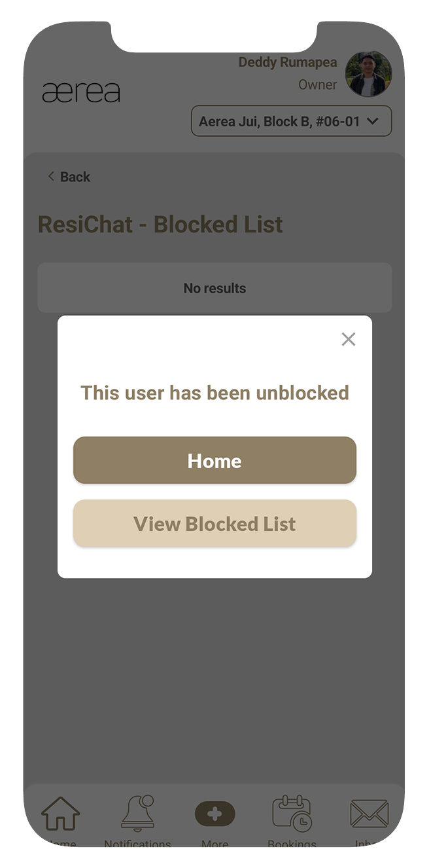The image size is (429, 868).
Task: Tap Deddy Rumapea's profile photo
Action: tap(368, 75)
